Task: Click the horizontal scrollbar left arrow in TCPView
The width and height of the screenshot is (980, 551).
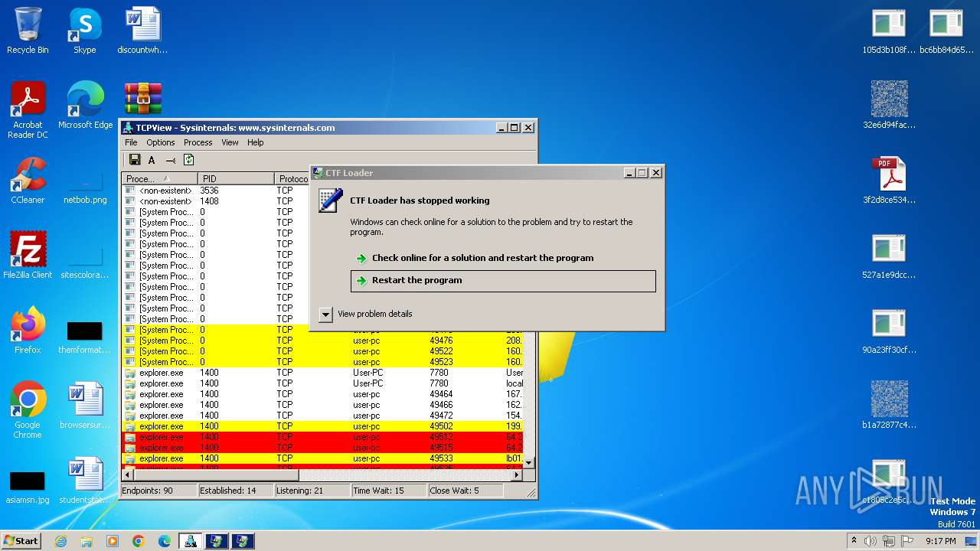Action: [x=128, y=474]
